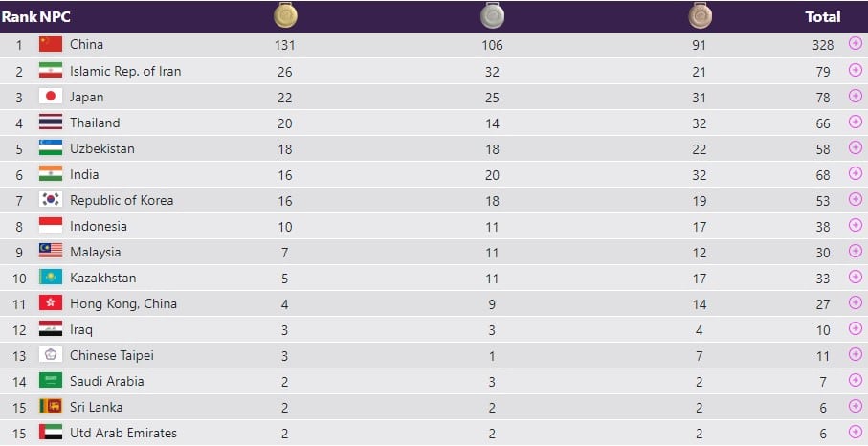Click the gold medal header icon

point(286,15)
